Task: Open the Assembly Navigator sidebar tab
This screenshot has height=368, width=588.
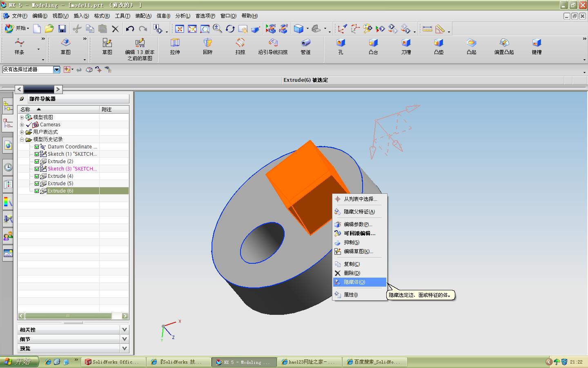Action: coord(8,106)
